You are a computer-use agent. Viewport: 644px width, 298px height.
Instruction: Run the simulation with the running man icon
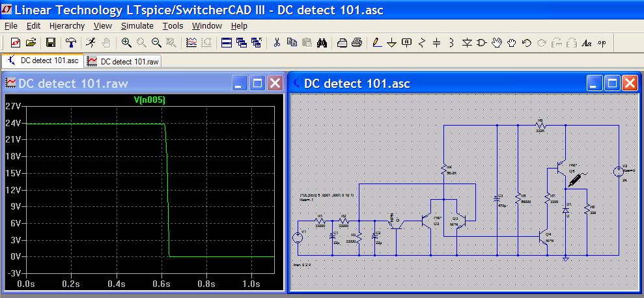[91, 42]
